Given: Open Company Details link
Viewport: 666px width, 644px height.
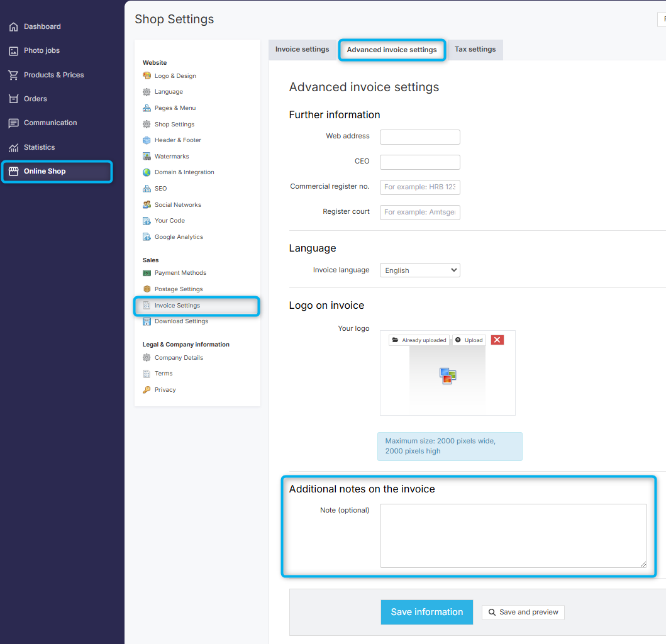Looking at the screenshot, I should [179, 358].
